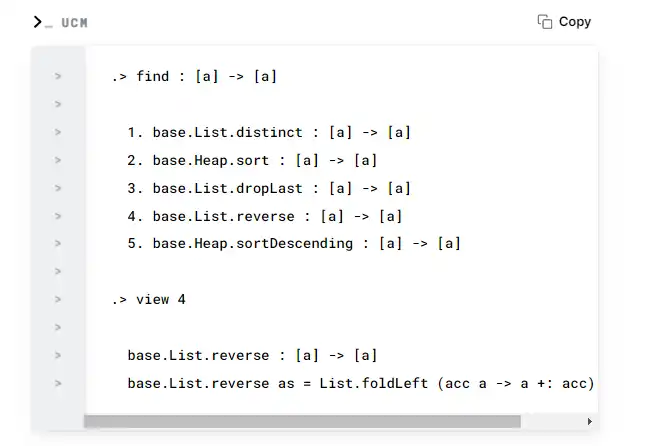This screenshot has width=663, height=446.
Task: Select result 1 base.List.distinct
Action: tap(269, 132)
